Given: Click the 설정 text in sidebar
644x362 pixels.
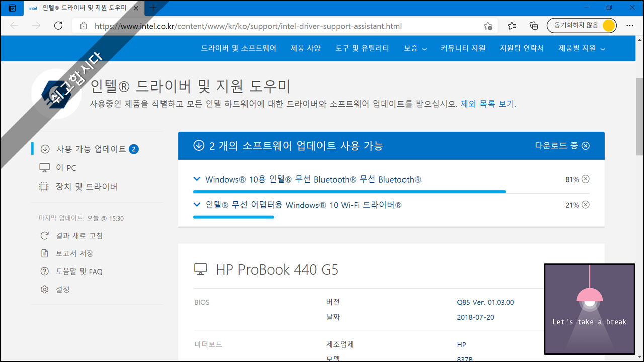Looking at the screenshot, I should [63, 289].
